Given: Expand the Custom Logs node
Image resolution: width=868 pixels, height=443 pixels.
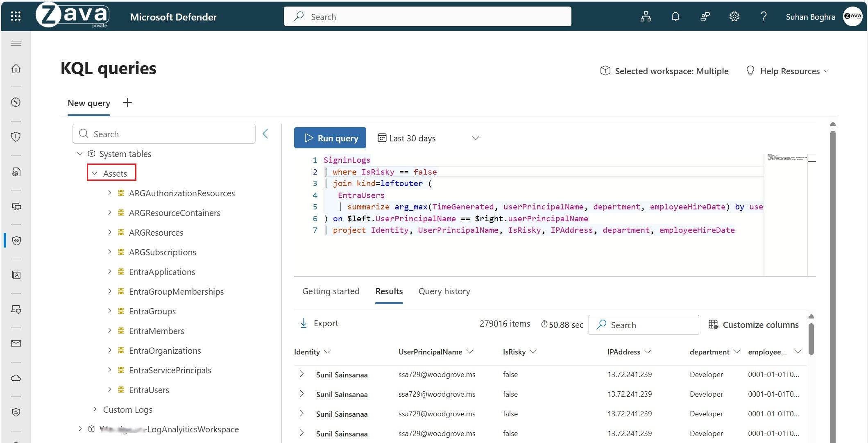Looking at the screenshot, I should [95, 409].
